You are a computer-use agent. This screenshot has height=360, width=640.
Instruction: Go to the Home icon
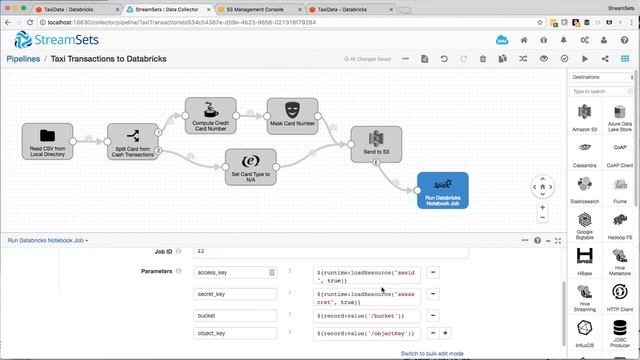point(524,40)
